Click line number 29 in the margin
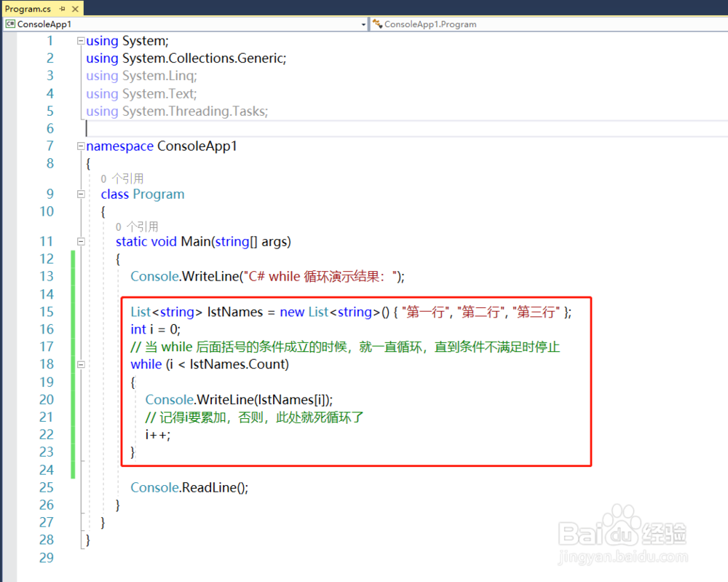 pos(47,558)
